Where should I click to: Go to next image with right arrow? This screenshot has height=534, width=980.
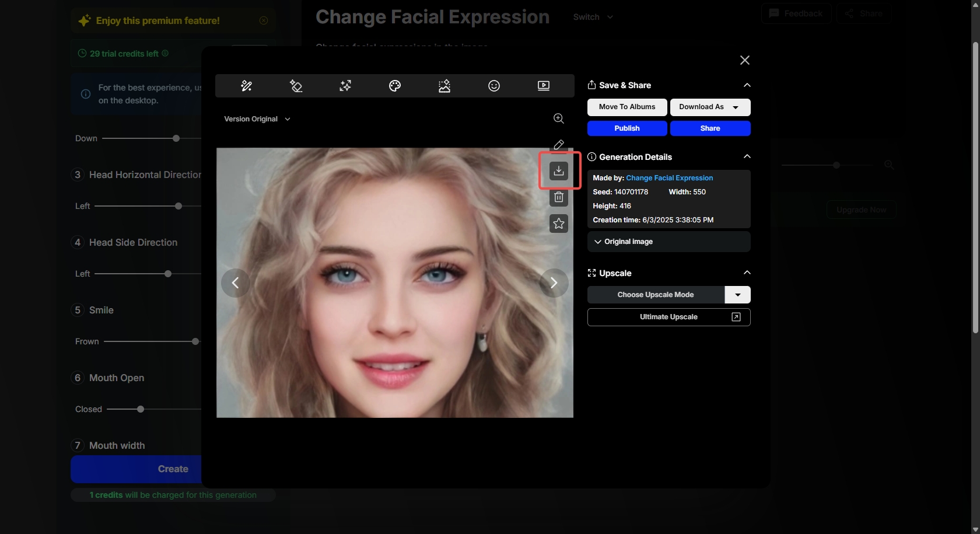pos(554,283)
